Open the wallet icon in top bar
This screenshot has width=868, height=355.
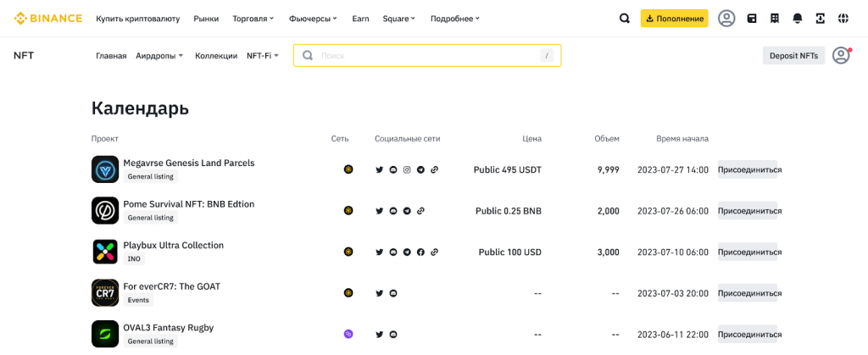click(x=751, y=18)
